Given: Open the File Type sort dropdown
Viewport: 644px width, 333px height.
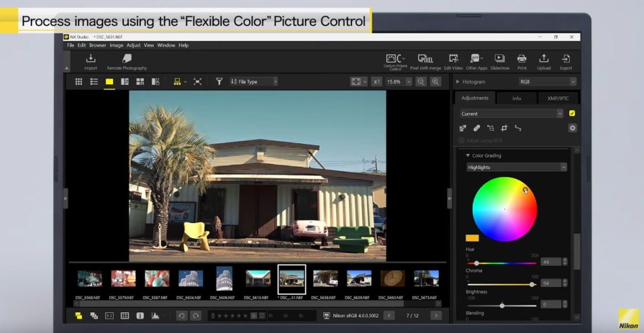Looking at the screenshot, I should tap(253, 82).
